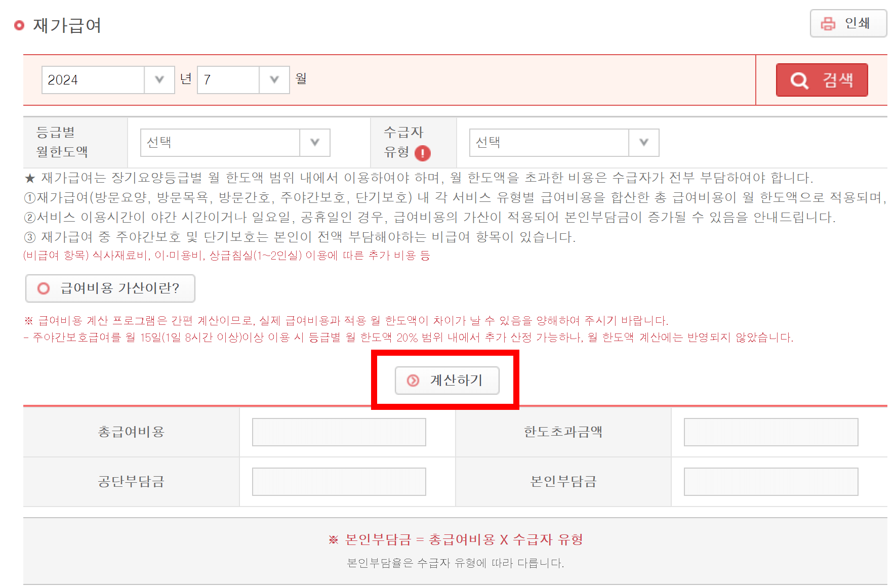Click the 공단부담금 input field
Viewport: 896px width, 588px height.
coord(338,481)
